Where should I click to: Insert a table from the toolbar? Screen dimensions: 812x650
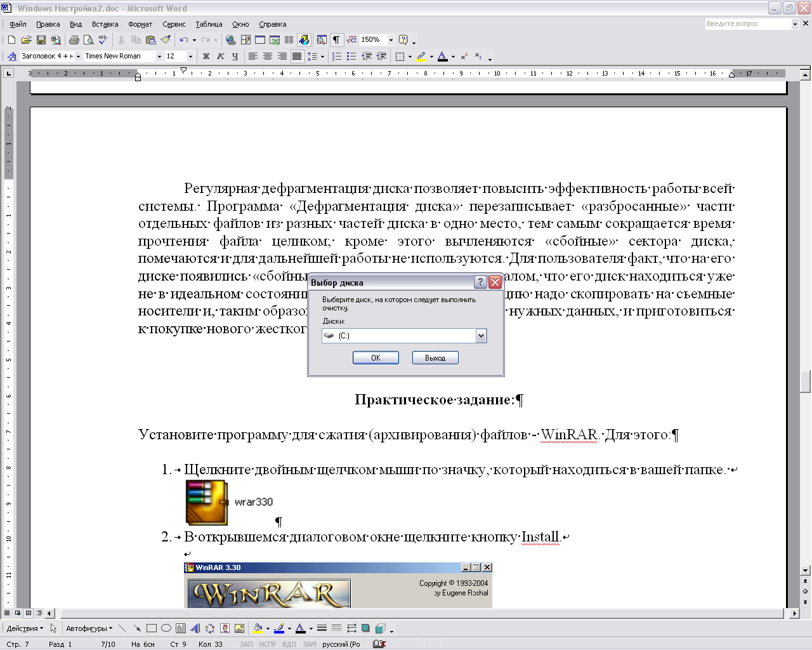click(x=260, y=40)
